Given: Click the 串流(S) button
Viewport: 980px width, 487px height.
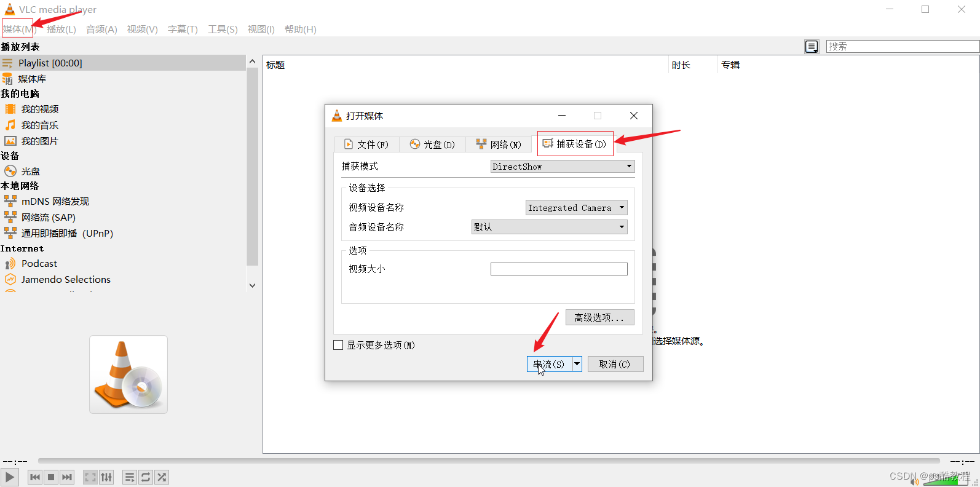Looking at the screenshot, I should point(550,364).
